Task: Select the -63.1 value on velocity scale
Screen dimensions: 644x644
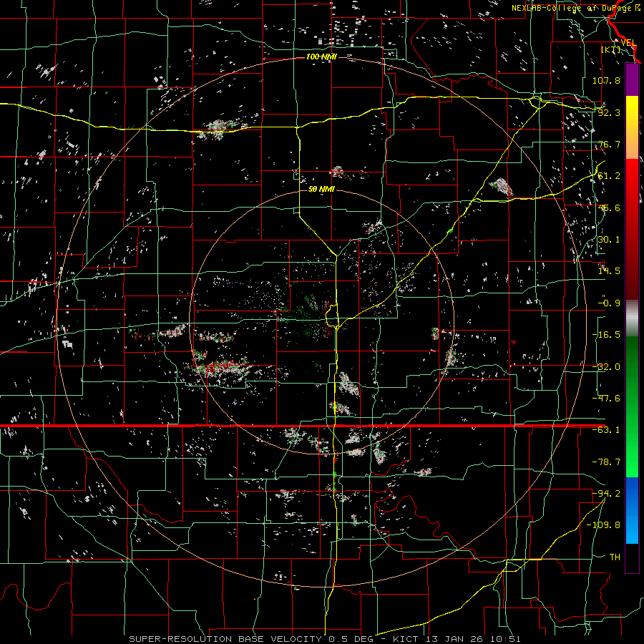Action: (606, 430)
